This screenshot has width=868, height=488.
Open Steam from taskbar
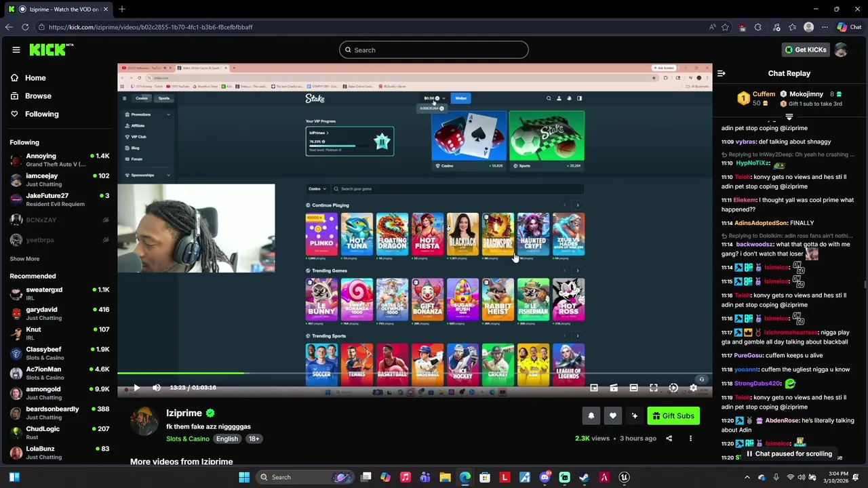pos(584,477)
